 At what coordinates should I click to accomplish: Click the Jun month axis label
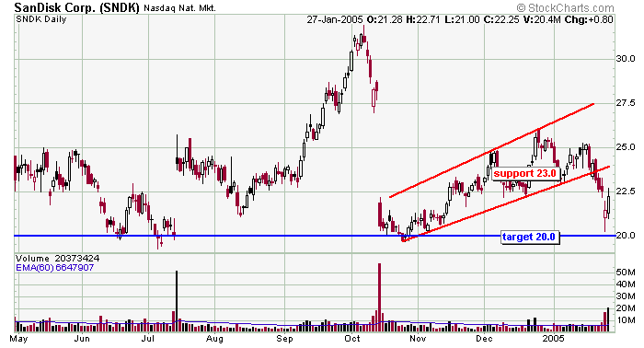coord(82,339)
